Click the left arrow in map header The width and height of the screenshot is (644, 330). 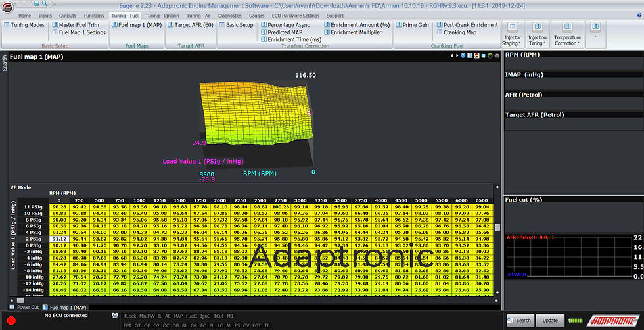click(x=451, y=56)
